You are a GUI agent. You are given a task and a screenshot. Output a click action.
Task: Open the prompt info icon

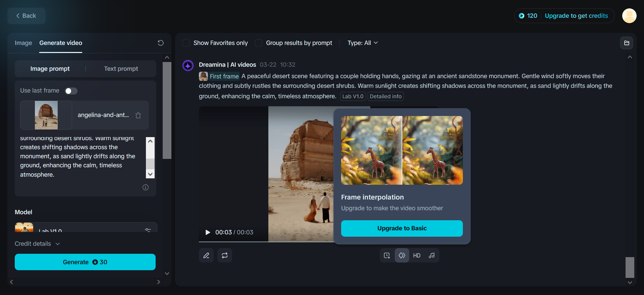pyautogui.click(x=146, y=187)
